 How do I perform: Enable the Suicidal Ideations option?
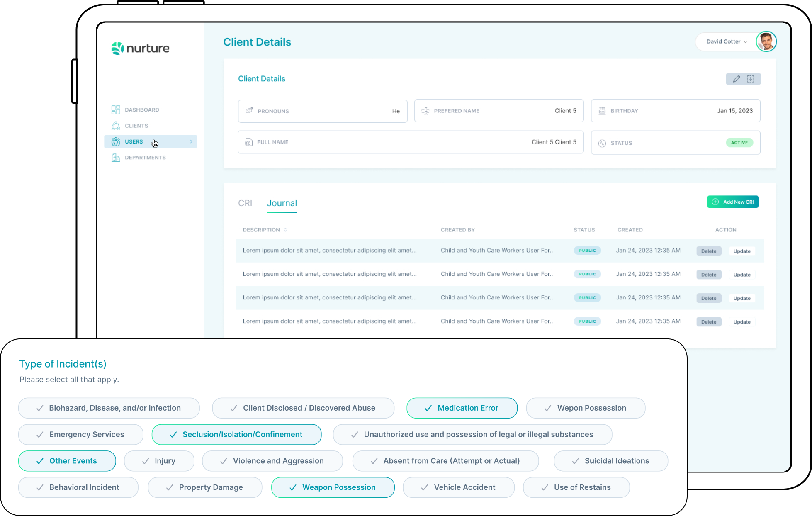pyautogui.click(x=610, y=461)
